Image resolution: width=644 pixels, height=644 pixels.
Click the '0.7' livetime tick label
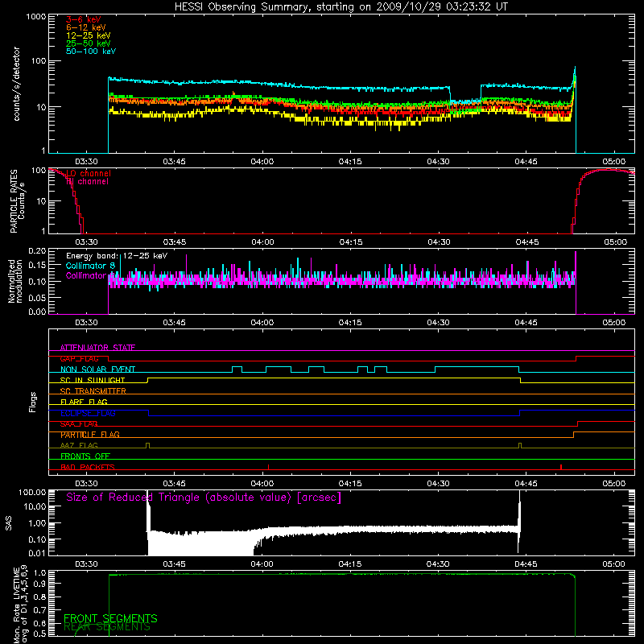click(x=40, y=609)
